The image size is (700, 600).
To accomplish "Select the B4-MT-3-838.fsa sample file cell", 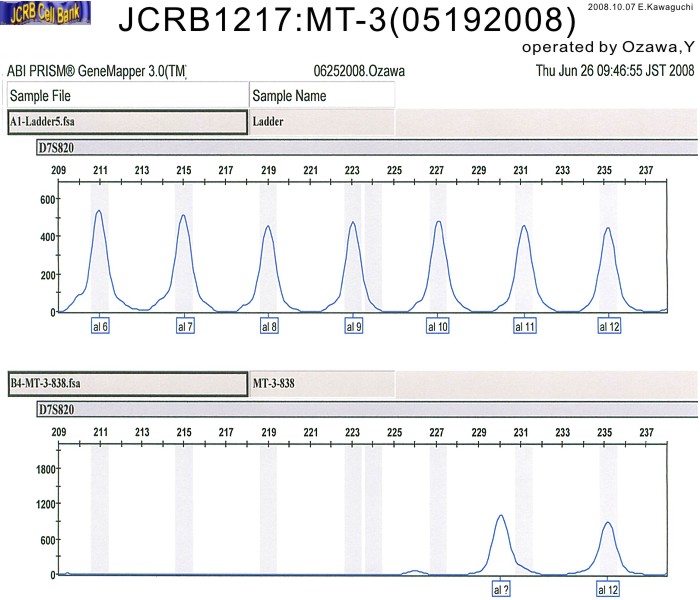I will 127,384.
